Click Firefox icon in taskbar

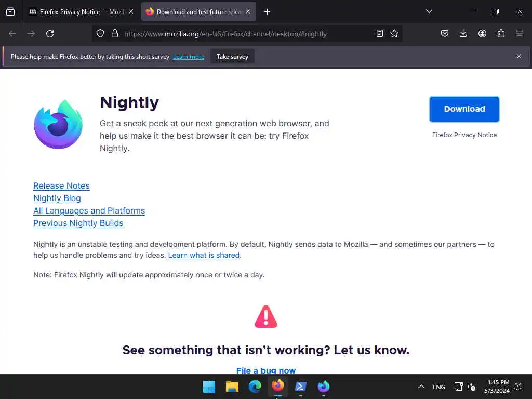click(x=278, y=386)
